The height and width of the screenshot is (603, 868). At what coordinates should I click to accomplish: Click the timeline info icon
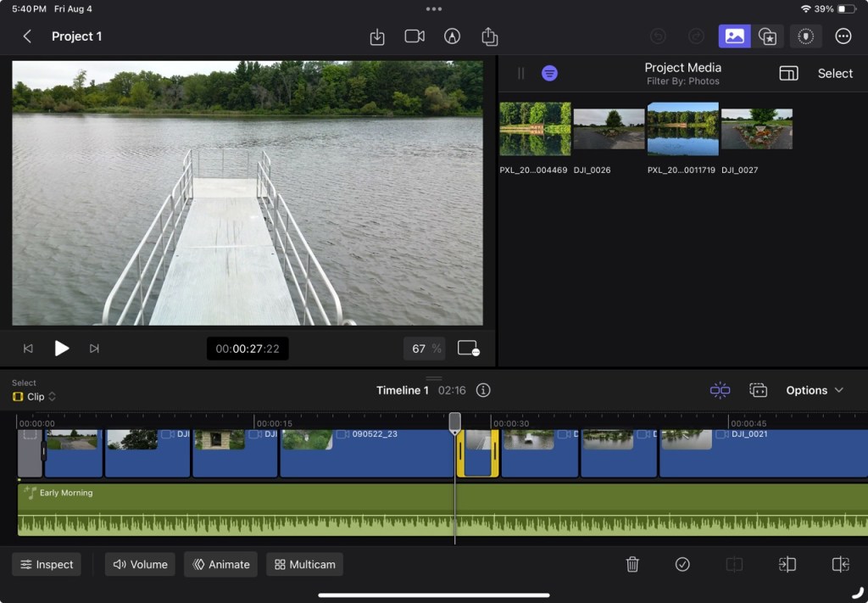pyautogui.click(x=483, y=390)
